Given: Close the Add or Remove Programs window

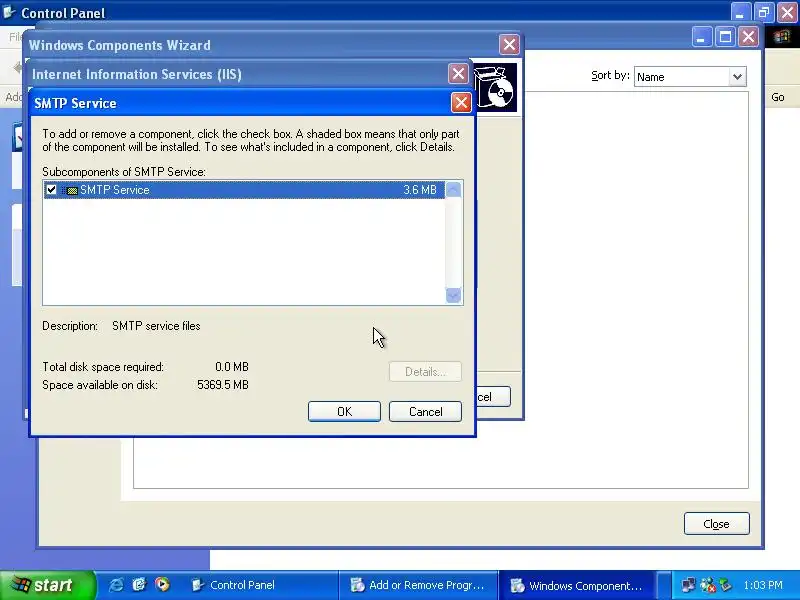Looking at the screenshot, I should click(748, 37).
